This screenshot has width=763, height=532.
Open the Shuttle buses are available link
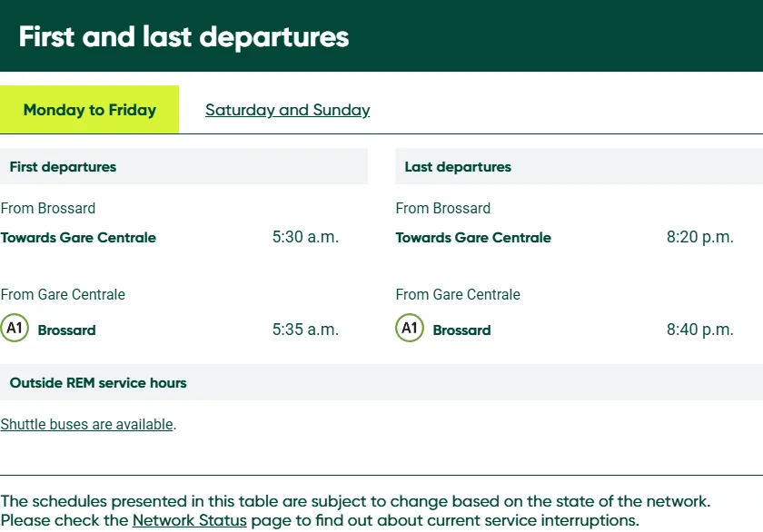tap(86, 424)
